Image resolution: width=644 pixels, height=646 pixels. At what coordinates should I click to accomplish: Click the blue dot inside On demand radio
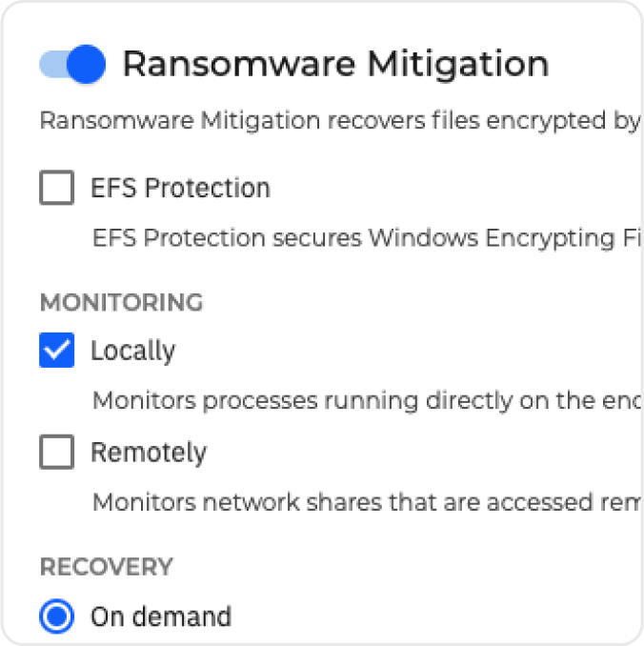57,616
